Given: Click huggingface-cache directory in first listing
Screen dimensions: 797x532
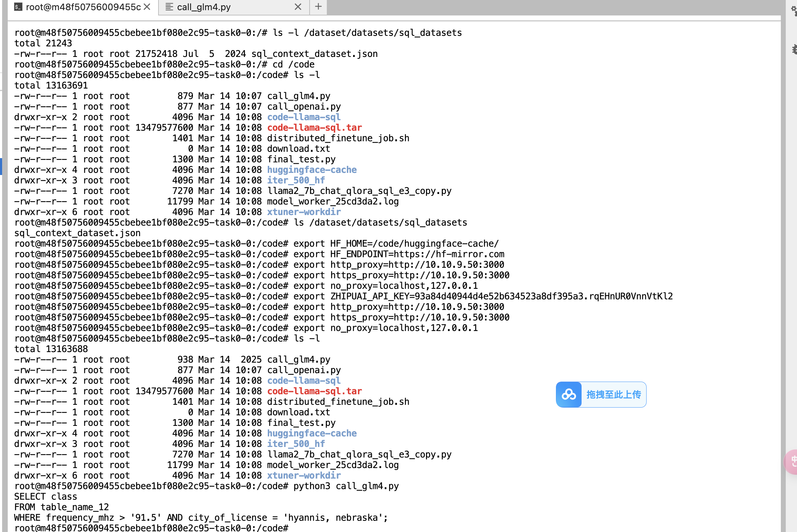Looking at the screenshot, I should 312,170.
